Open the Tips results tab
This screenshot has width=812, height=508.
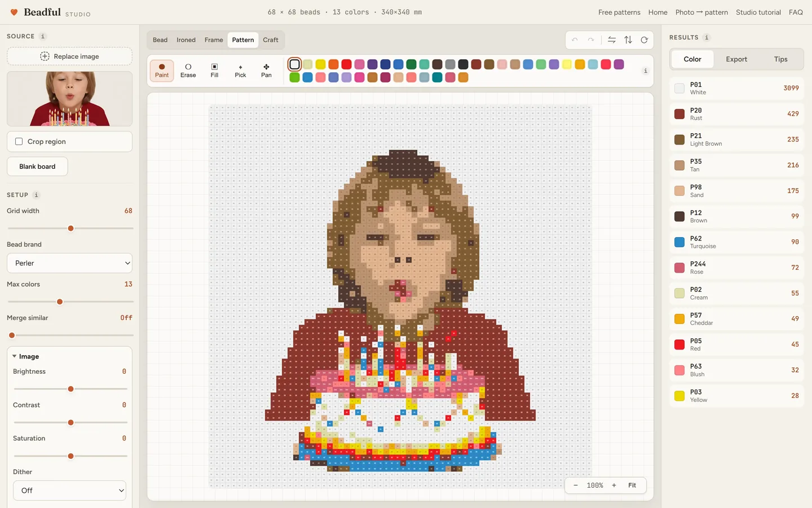(780, 59)
